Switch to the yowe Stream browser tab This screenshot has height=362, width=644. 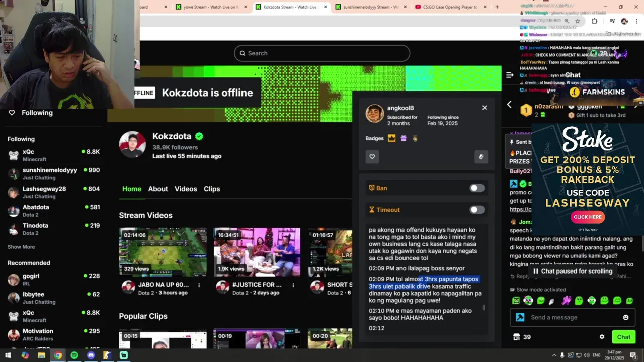click(x=207, y=7)
